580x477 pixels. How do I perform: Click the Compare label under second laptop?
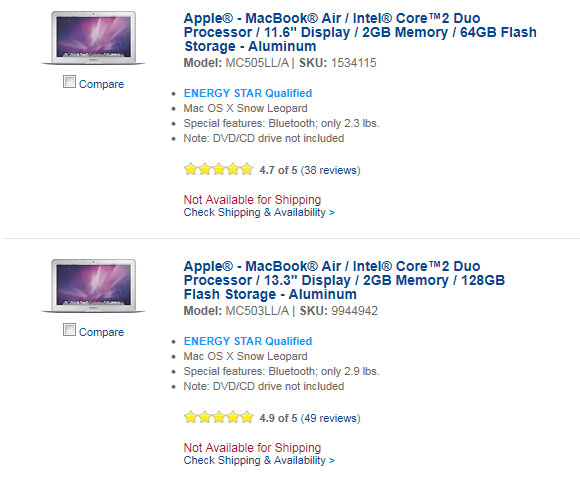[x=101, y=332]
